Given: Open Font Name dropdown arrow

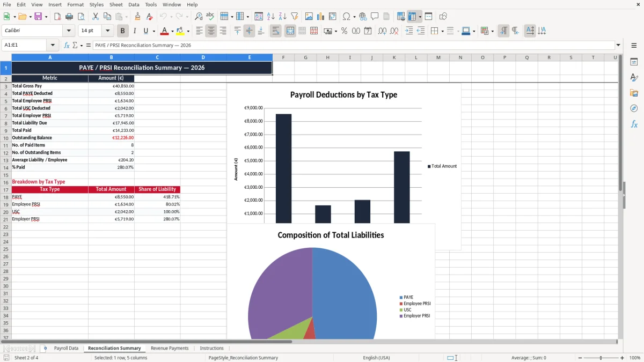Looking at the screenshot, I should click(x=69, y=31).
